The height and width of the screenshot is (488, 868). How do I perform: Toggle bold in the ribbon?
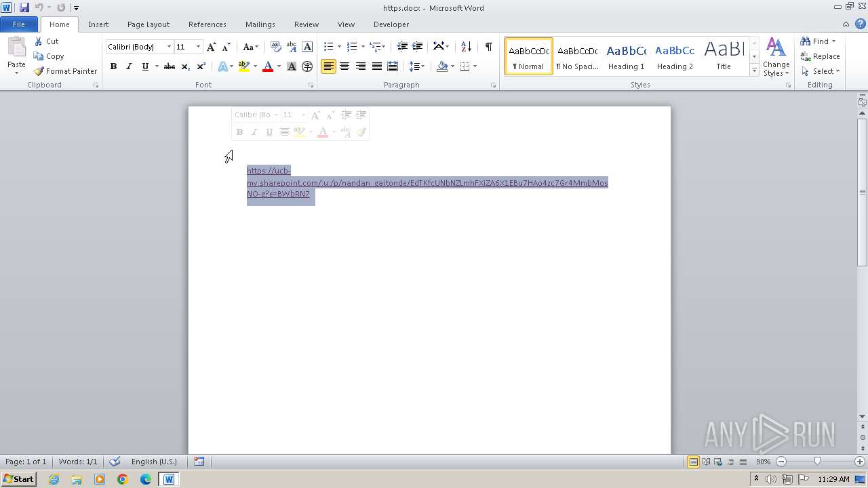113,66
